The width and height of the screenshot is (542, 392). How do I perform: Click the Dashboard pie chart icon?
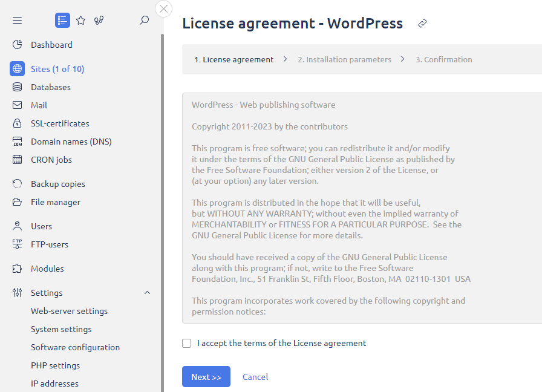(x=18, y=45)
